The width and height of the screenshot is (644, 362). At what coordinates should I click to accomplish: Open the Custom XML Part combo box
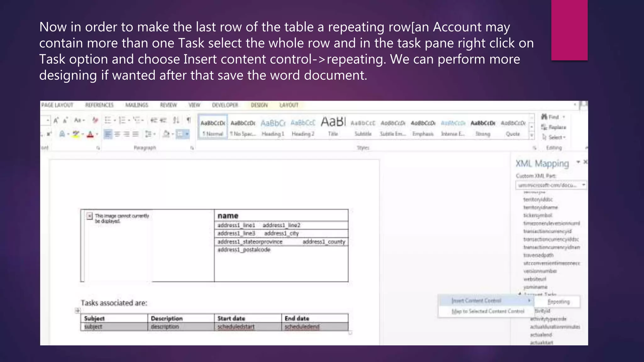pos(551,185)
